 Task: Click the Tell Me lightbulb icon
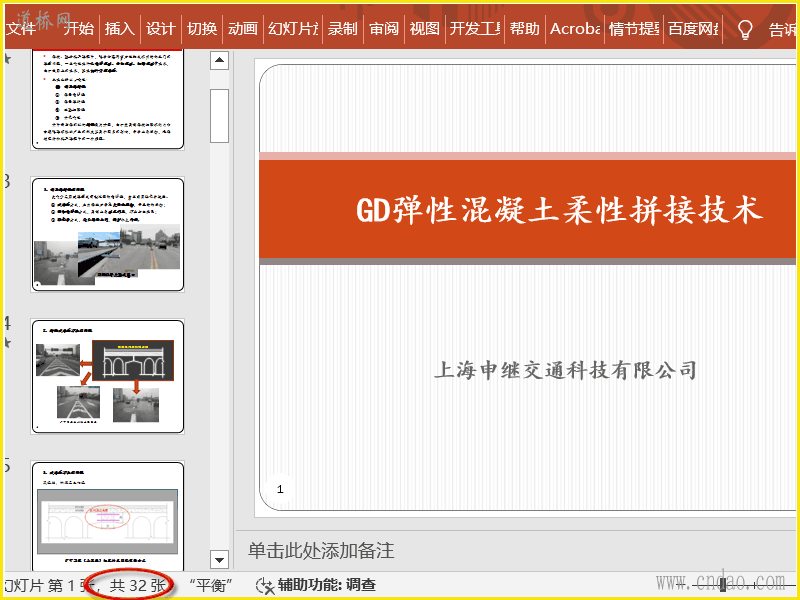[x=745, y=30]
